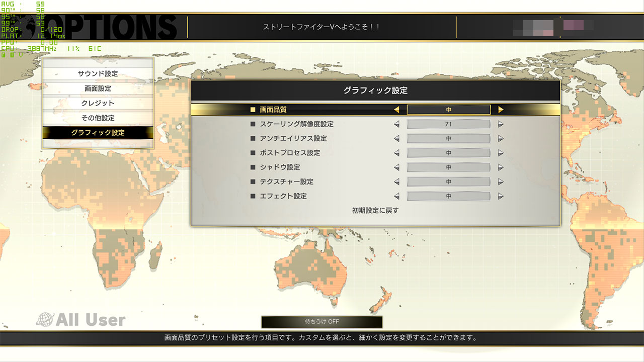Raise エフェクト設定 with right arrow

[501, 196]
